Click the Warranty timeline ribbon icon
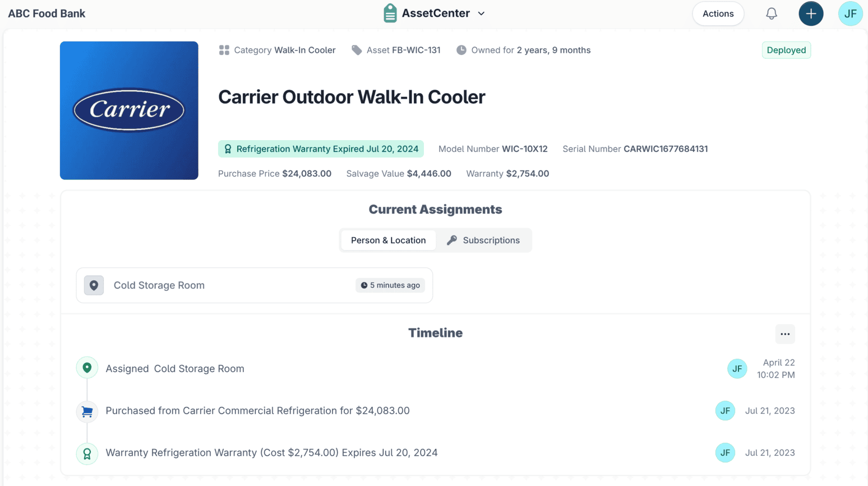 point(87,453)
